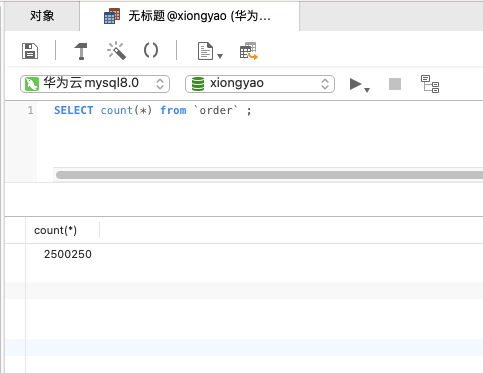The height and width of the screenshot is (373, 483).
Task: Select the result cell 2500250
Action: click(x=68, y=254)
